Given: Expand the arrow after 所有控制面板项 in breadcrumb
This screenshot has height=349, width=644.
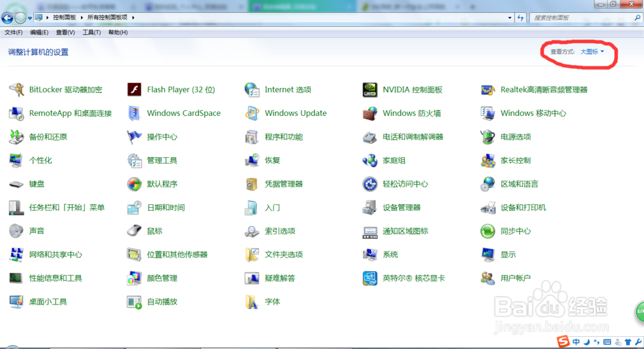Looking at the screenshot, I should [x=133, y=17].
